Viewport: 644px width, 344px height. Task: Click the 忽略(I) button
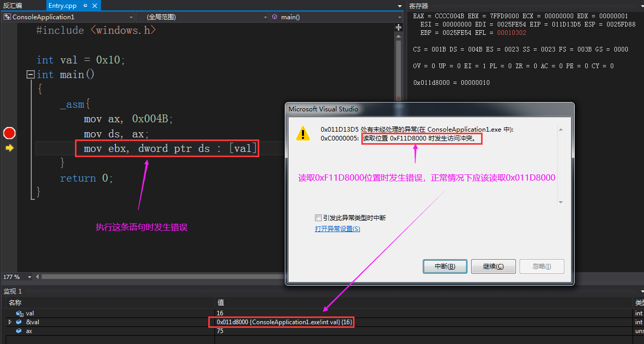(541, 266)
